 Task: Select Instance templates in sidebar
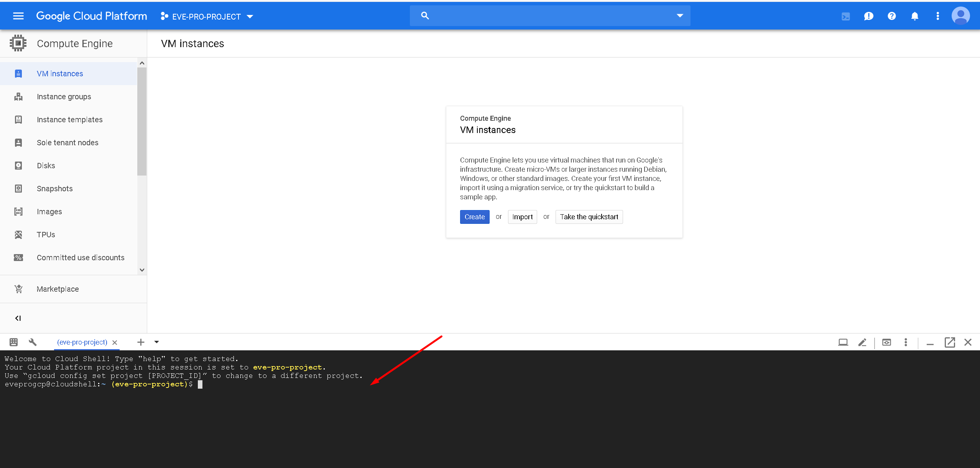[69, 120]
